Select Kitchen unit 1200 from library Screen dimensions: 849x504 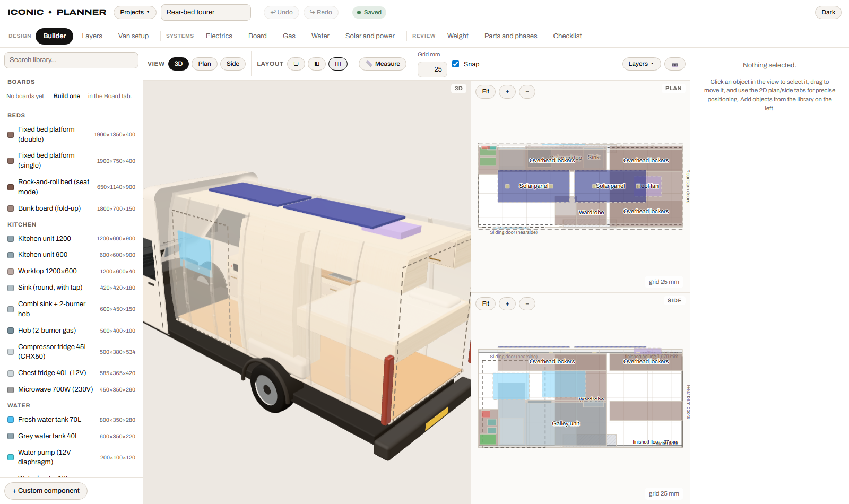71,239
